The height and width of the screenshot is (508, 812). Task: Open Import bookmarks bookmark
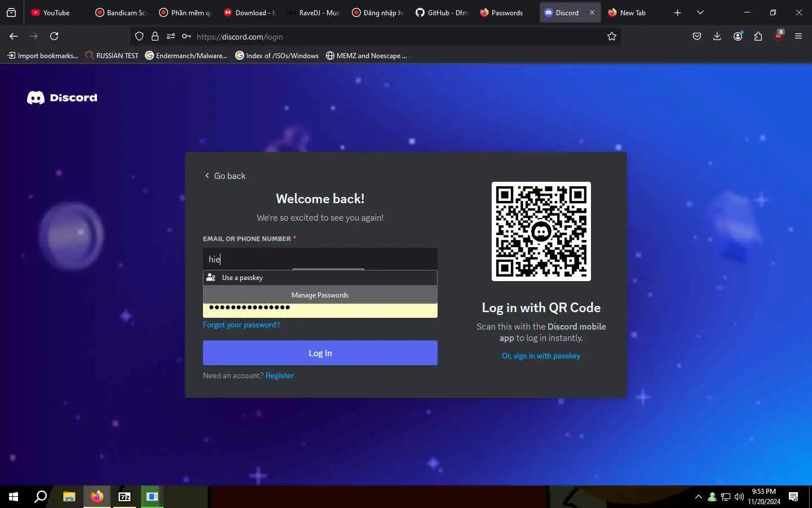coord(43,55)
